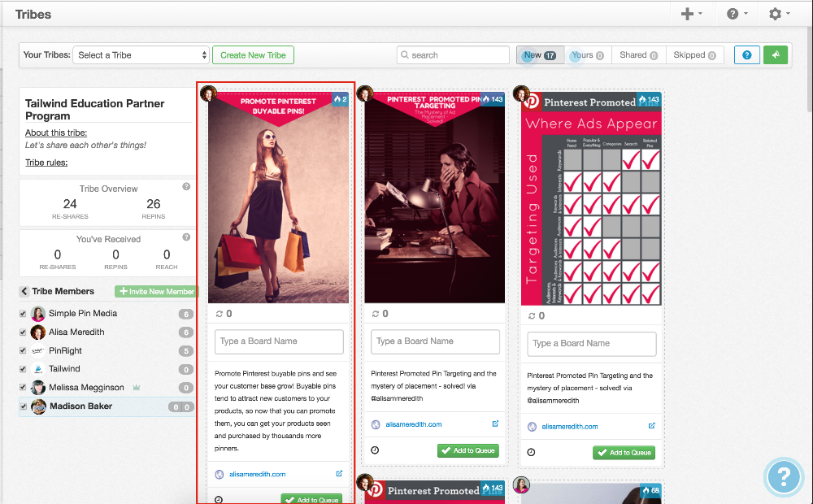The width and height of the screenshot is (813, 504).
Task: Click board name field on Where Ads Appear card
Action: pos(592,344)
